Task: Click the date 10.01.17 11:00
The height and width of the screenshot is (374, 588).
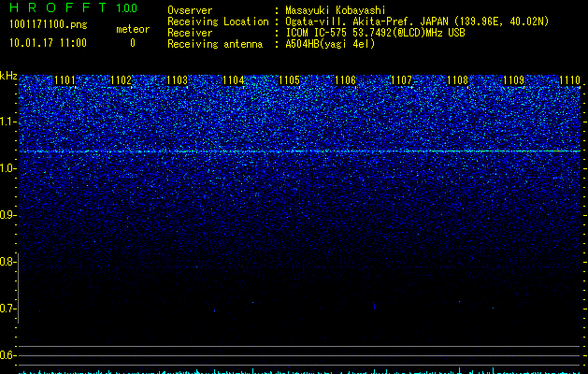Action: pyautogui.click(x=48, y=43)
